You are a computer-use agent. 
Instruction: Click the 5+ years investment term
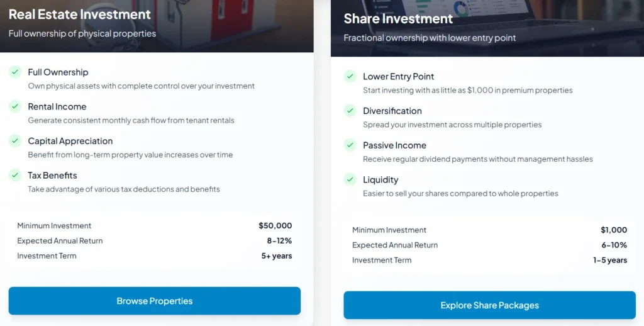tap(277, 256)
